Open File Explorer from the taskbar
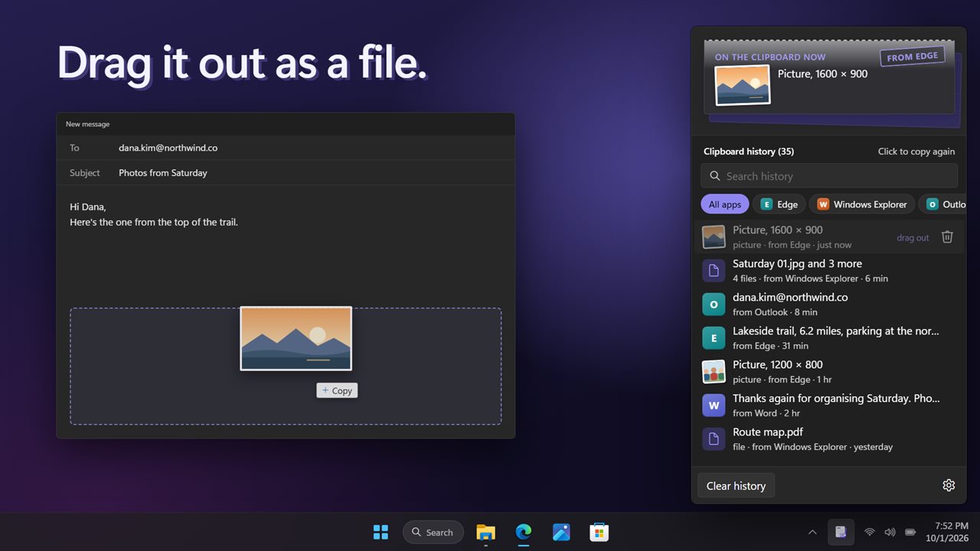The width and height of the screenshot is (980, 551). (485, 532)
